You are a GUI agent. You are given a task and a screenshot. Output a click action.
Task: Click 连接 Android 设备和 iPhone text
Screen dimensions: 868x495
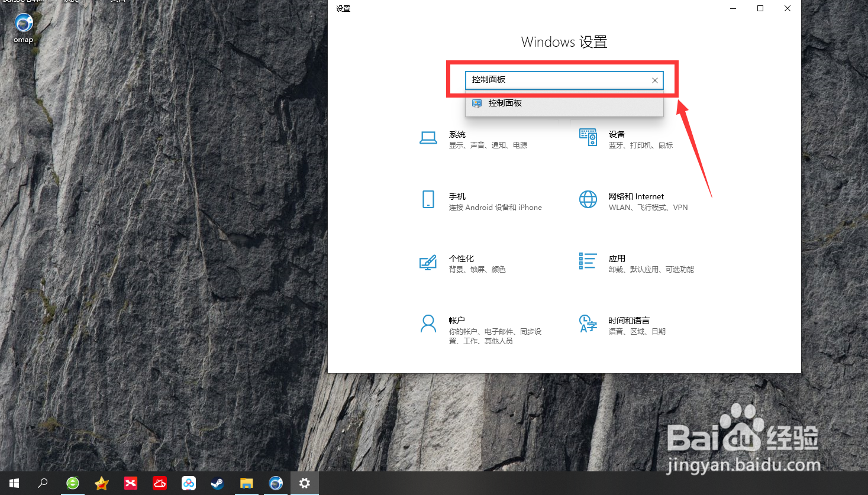(495, 208)
